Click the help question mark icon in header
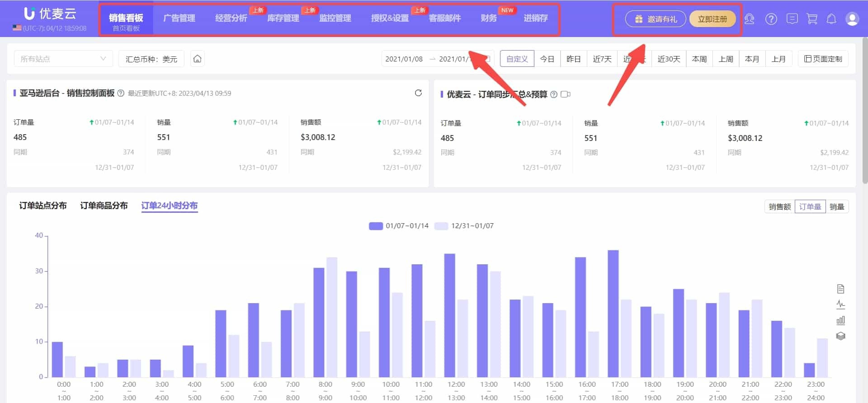This screenshot has width=868, height=403. click(771, 19)
